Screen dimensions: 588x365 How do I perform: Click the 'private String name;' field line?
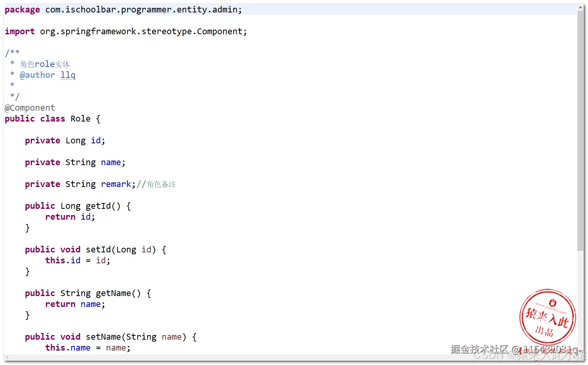75,162
